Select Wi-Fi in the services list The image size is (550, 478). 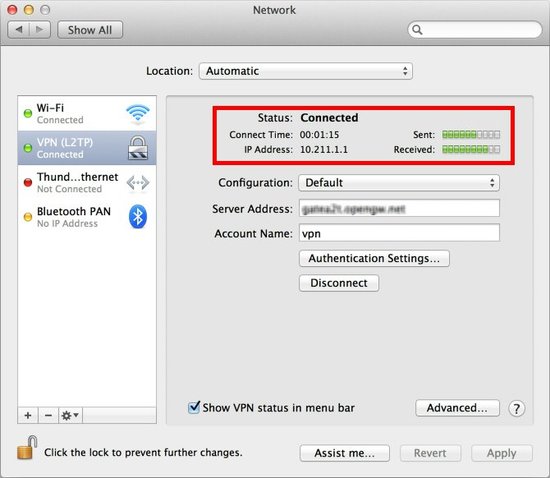87,113
